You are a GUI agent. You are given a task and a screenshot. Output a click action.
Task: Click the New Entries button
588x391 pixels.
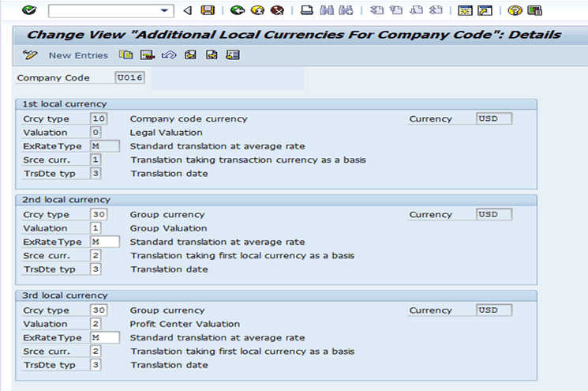(x=78, y=55)
